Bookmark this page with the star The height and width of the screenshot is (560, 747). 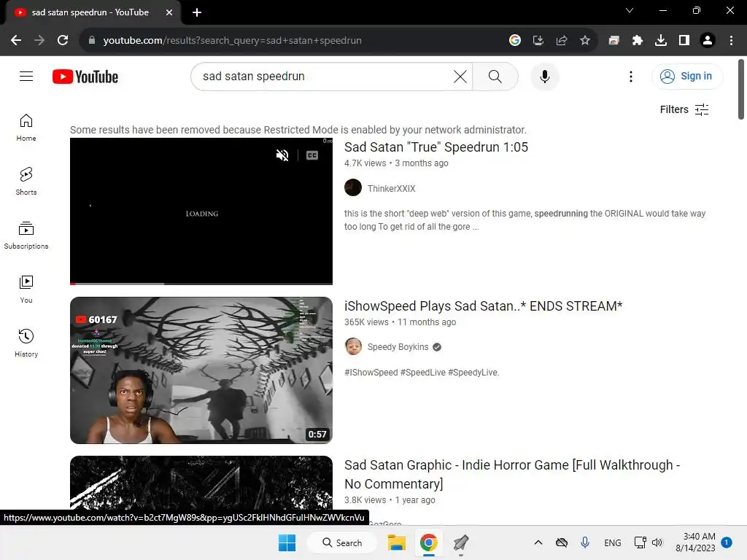[x=585, y=41]
